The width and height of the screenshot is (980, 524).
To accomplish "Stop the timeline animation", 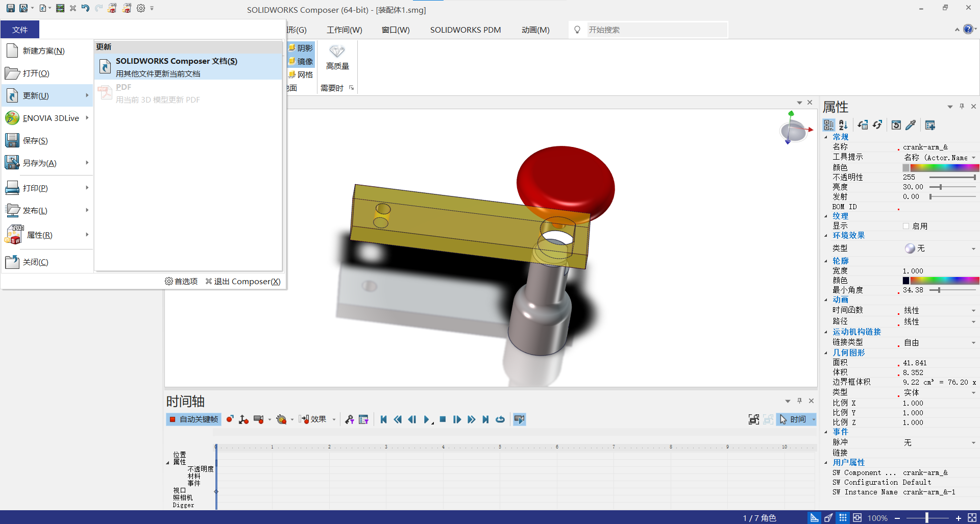I will 443,419.
